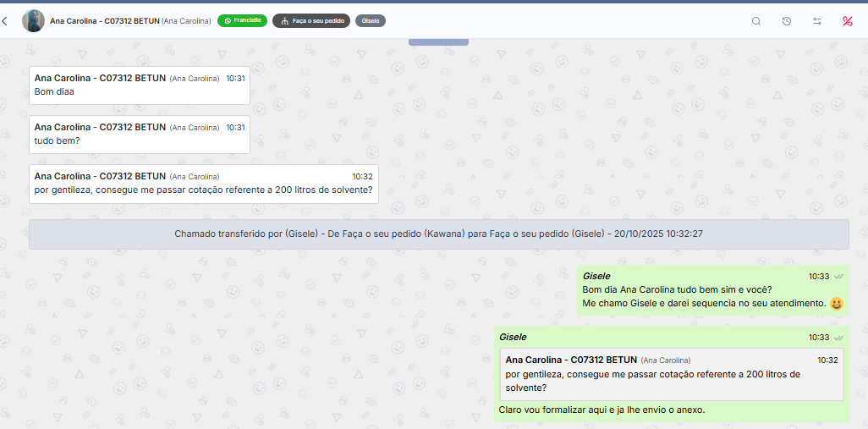Click the read-receipt checkmarks on Gisele's greeting
Screen dimensions: 868x429
pos(838,276)
